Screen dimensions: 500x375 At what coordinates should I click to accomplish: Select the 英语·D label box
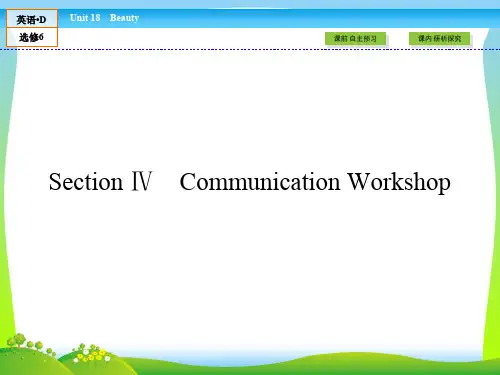coord(32,19)
